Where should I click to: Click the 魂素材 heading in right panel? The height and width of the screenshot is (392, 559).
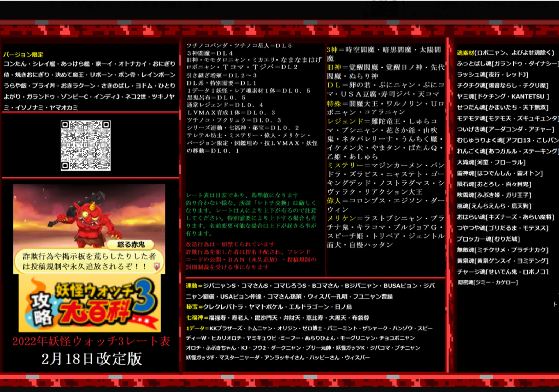tap(466, 53)
